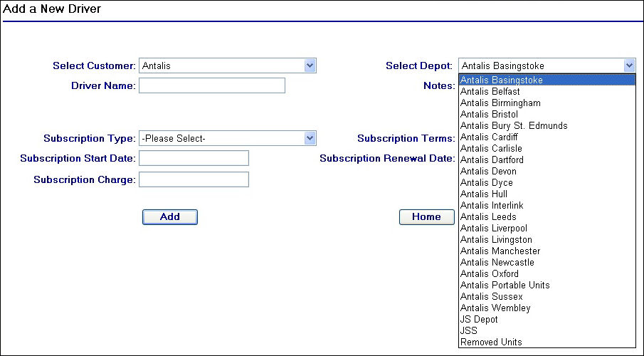Click the Home button

427,217
